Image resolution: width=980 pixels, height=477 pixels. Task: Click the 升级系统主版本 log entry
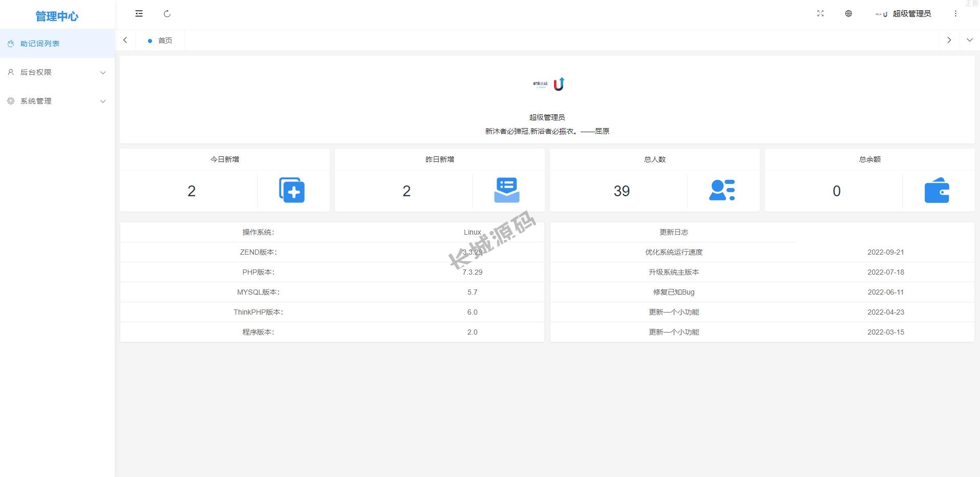pos(674,272)
